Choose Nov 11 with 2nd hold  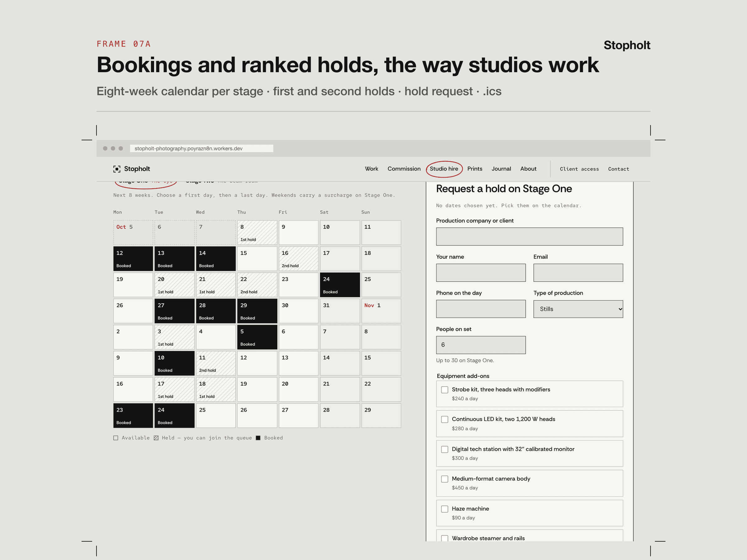pyautogui.click(x=216, y=363)
